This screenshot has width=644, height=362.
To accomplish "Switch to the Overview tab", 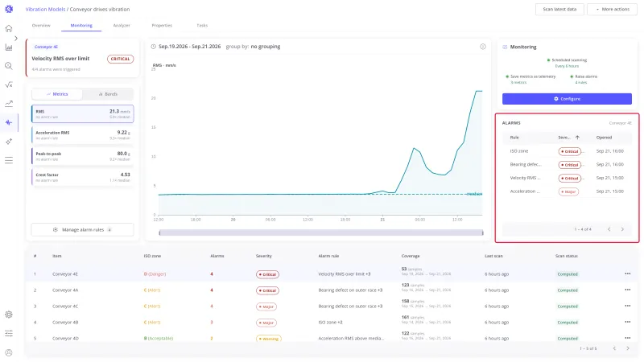I will pyautogui.click(x=41, y=26).
